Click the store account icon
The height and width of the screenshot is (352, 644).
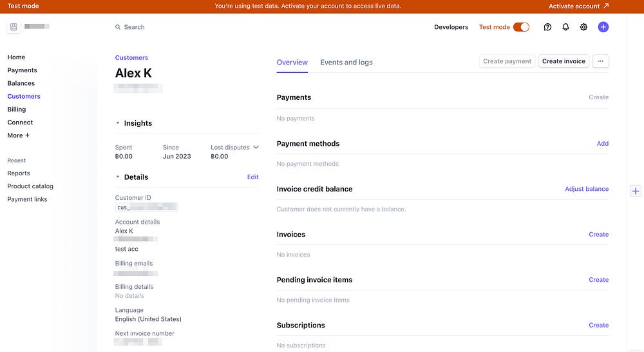click(x=14, y=27)
